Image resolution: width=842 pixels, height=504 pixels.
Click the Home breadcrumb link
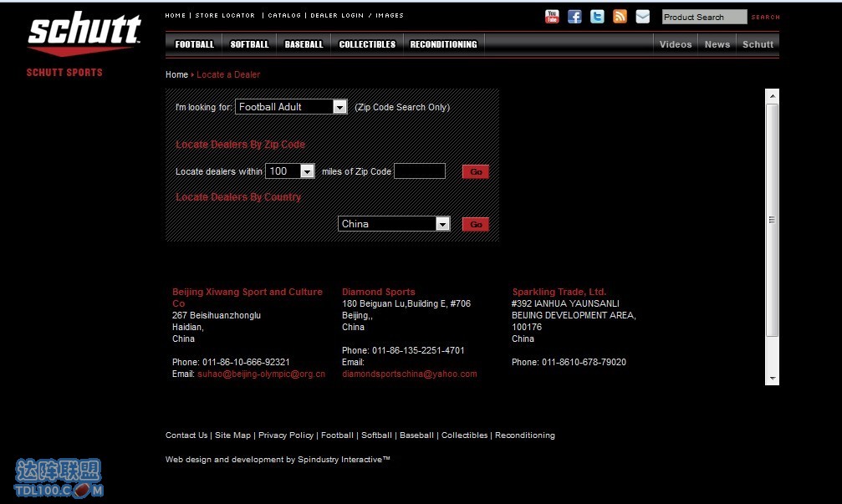tap(176, 74)
